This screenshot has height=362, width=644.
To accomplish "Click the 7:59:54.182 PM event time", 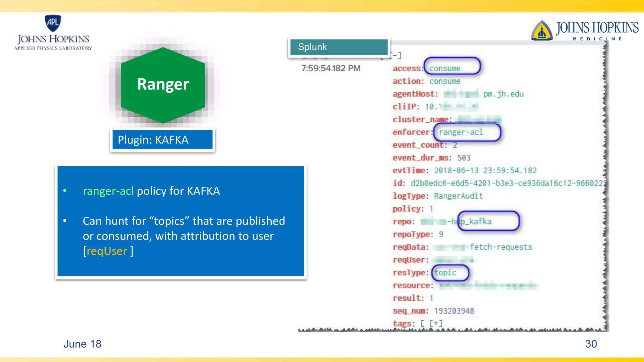I will click(x=330, y=68).
